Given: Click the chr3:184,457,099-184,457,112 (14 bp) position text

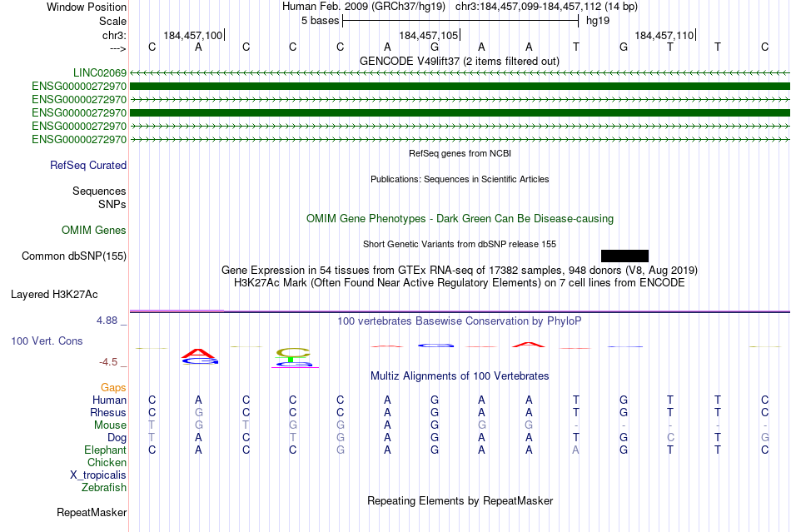Looking at the screenshot, I should coord(546,7).
